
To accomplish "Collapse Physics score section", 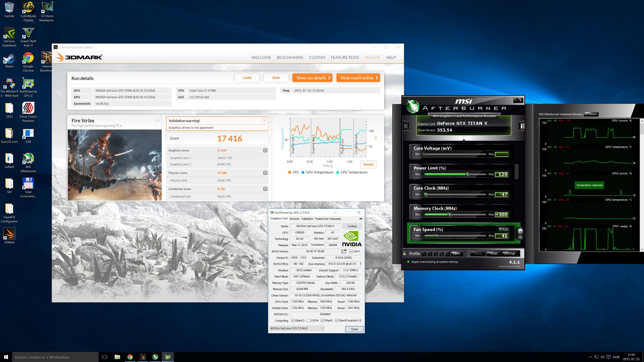I will (265, 173).
